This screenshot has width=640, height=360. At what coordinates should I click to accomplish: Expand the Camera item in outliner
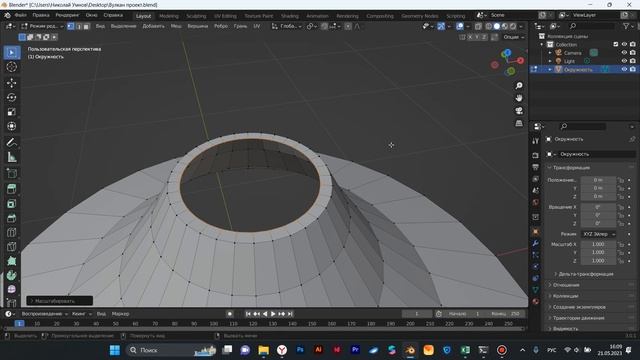coord(550,53)
